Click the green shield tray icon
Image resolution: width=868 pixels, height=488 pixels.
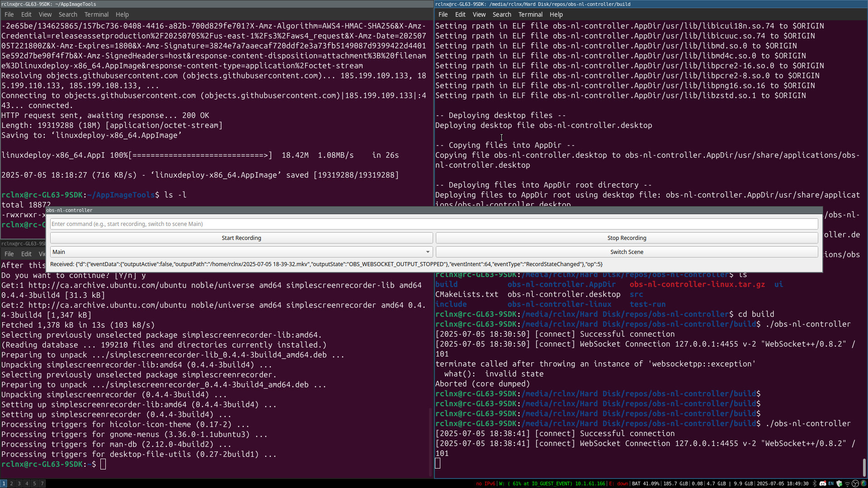840,483
